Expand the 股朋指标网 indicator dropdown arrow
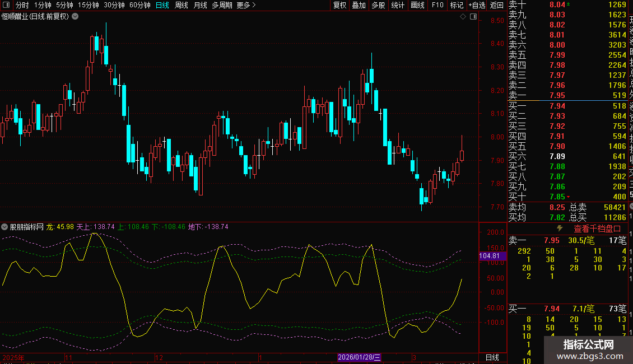 [x=5, y=227]
